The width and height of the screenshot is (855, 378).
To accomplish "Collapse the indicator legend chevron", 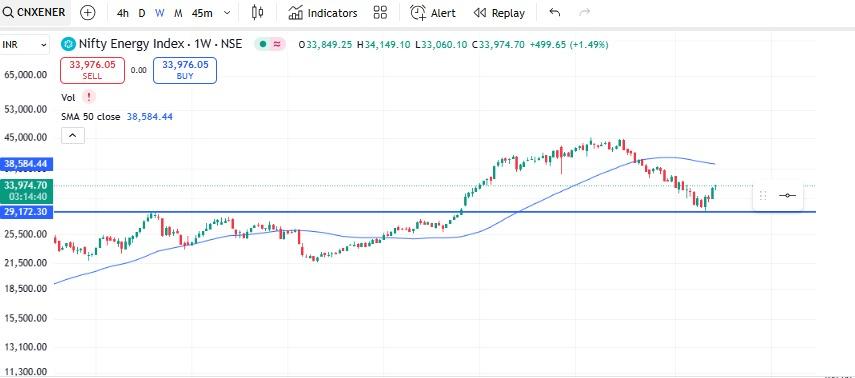I will click(73, 135).
